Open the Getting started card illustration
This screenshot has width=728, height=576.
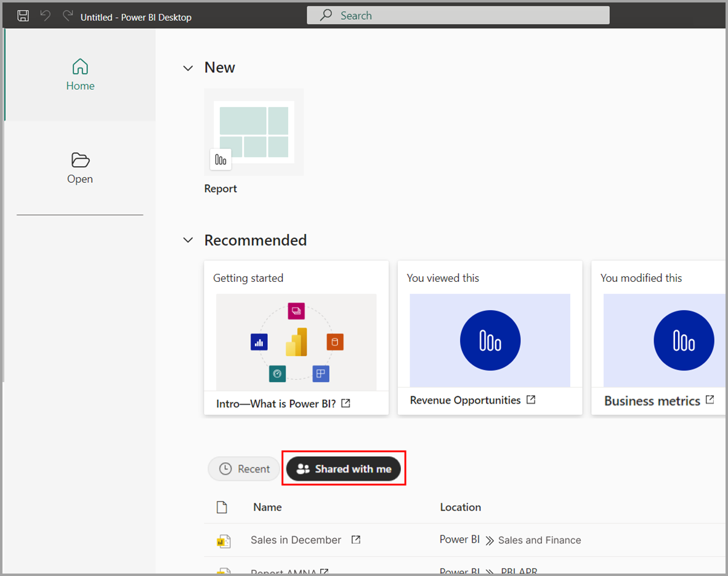click(296, 342)
